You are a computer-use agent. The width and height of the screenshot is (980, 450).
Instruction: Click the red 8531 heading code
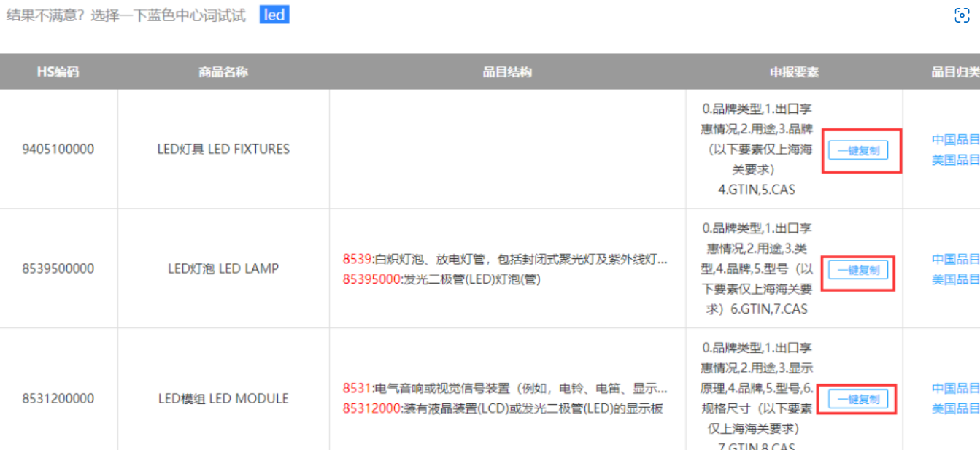pos(357,389)
